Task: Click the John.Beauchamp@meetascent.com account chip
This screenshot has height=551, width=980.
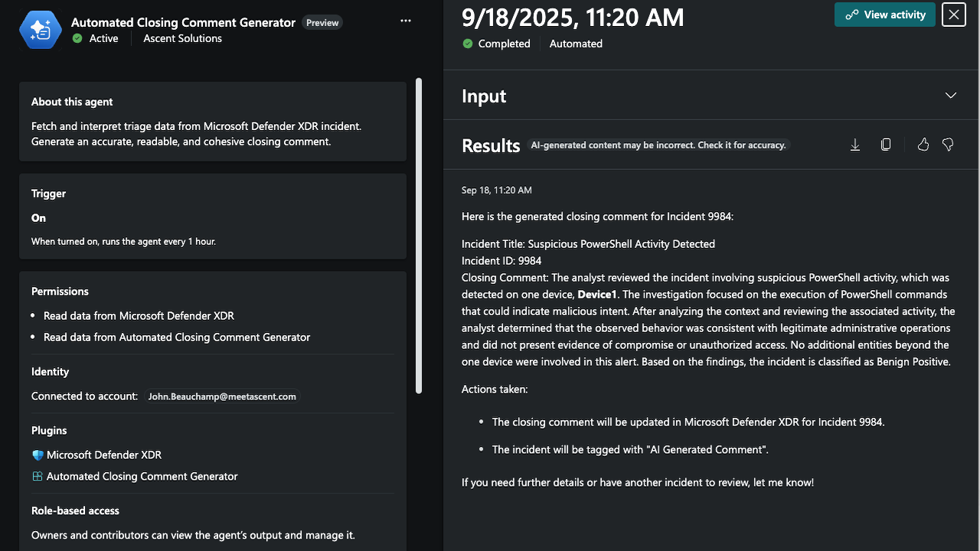Action: click(x=222, y=396)
